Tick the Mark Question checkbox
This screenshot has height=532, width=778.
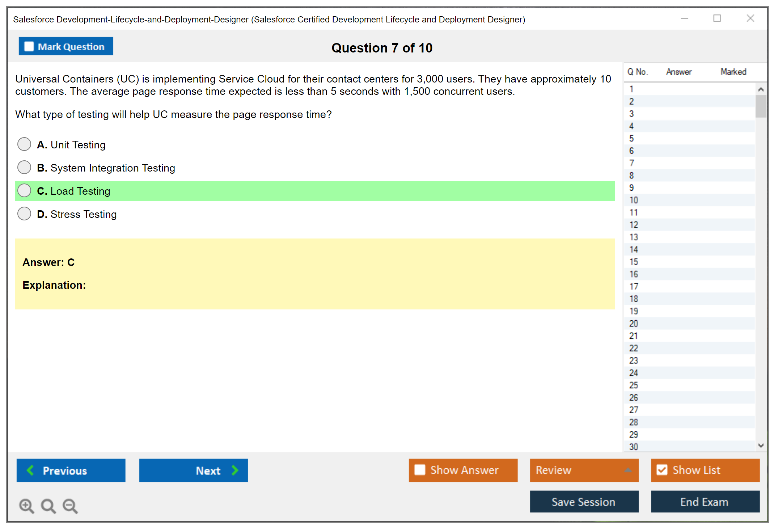point(29,47)
